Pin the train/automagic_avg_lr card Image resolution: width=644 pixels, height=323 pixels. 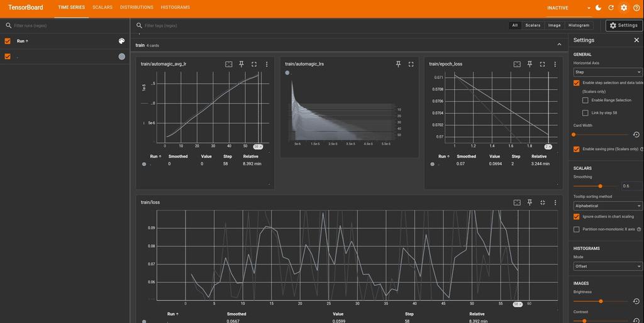pos(241,64)
